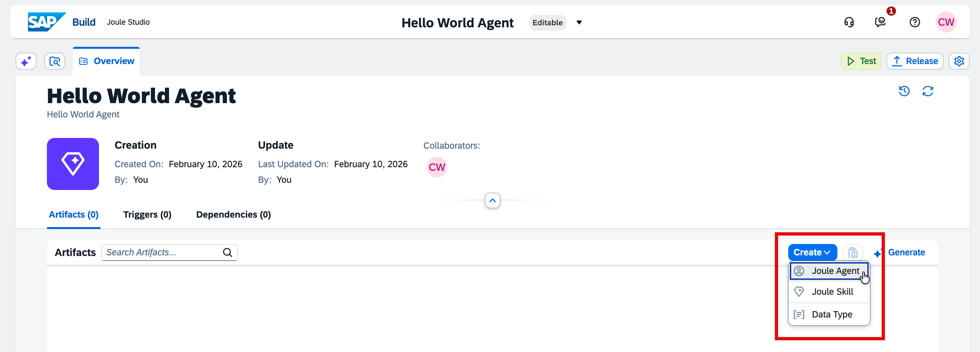Click the sparkle AI assistant icon button
The image size is (980, 352).
[26, 61]
